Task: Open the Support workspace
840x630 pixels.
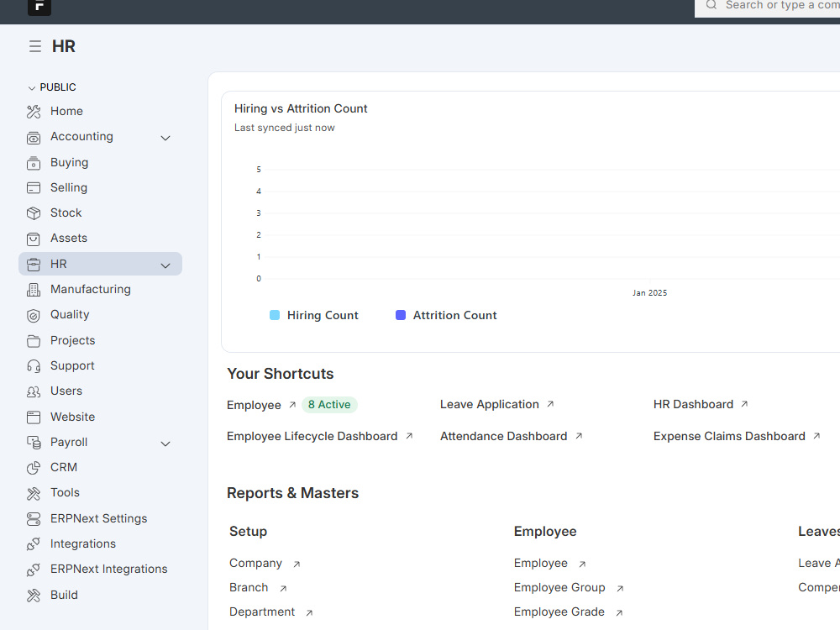Action: 72,365
